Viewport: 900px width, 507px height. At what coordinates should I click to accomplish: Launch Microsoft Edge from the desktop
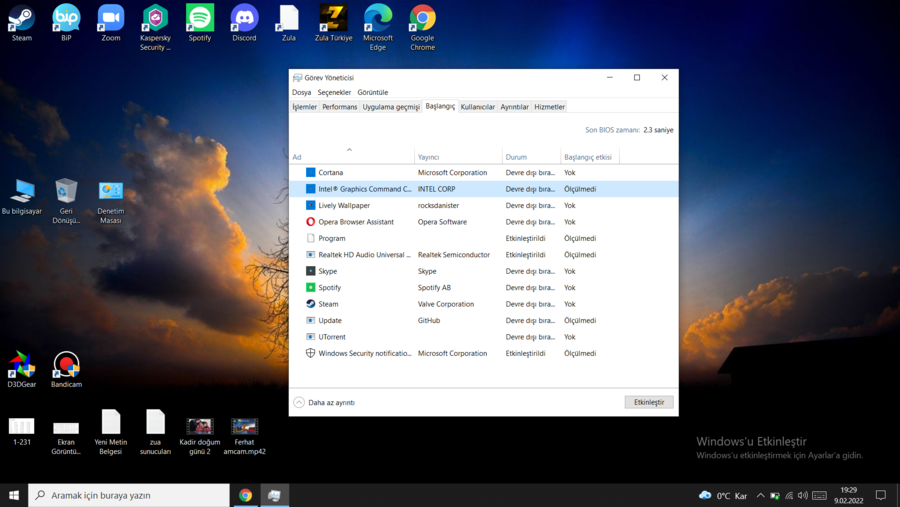pyautogui.click(x=378, y=28)
